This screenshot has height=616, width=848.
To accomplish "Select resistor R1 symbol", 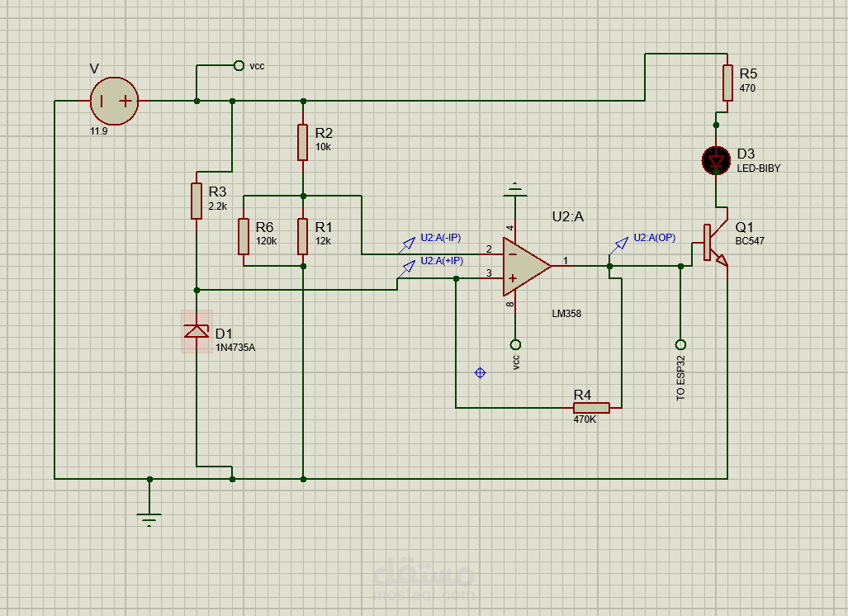I will [303, 236].
